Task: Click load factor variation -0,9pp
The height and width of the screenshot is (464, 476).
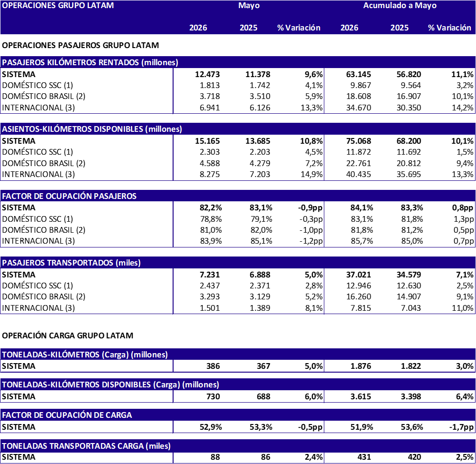Action: [x=310, y=208]
